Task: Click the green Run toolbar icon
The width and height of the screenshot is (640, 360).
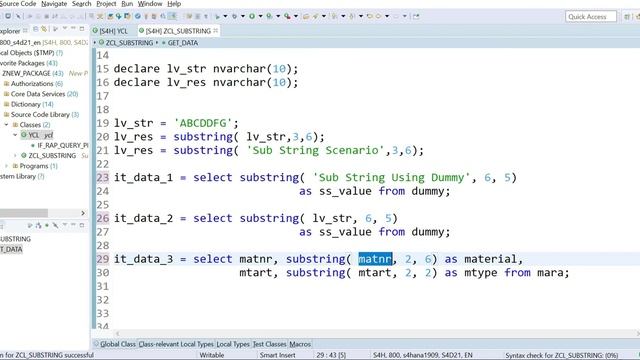Action: [252, 16]
